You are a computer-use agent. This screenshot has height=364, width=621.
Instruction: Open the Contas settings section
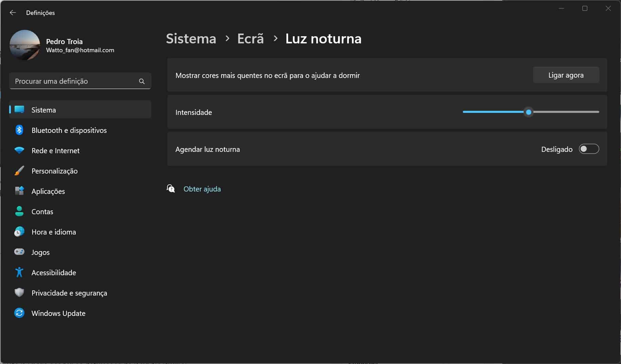pos(42,211)
